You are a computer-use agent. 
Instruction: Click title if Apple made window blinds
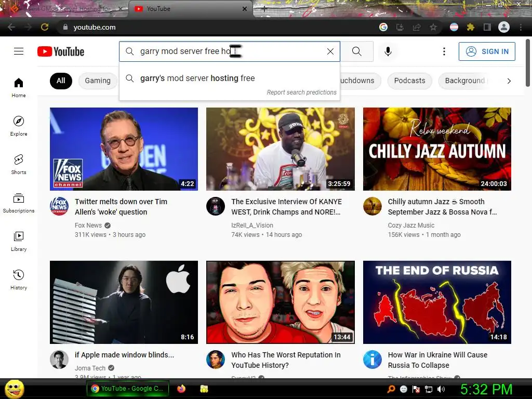[124, 354]
